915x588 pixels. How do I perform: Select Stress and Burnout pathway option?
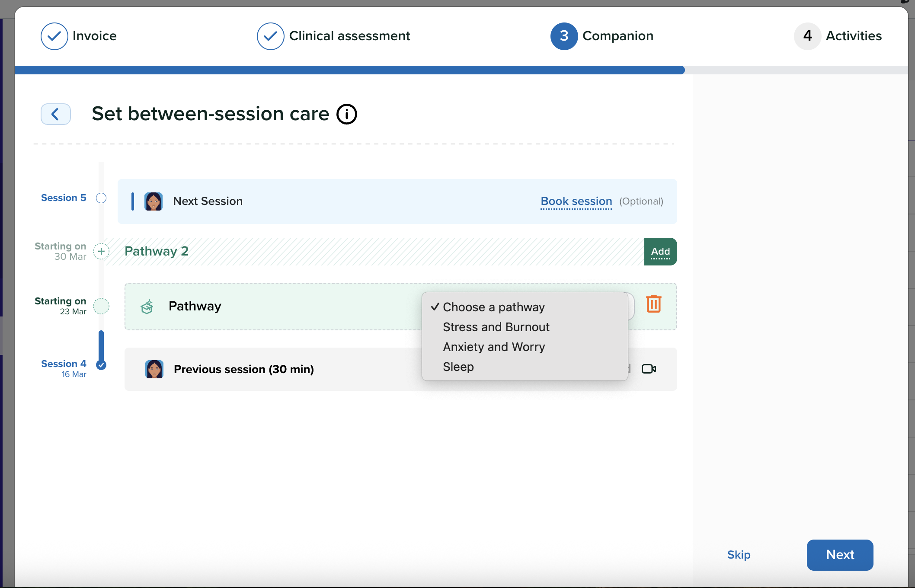point(496,327)
